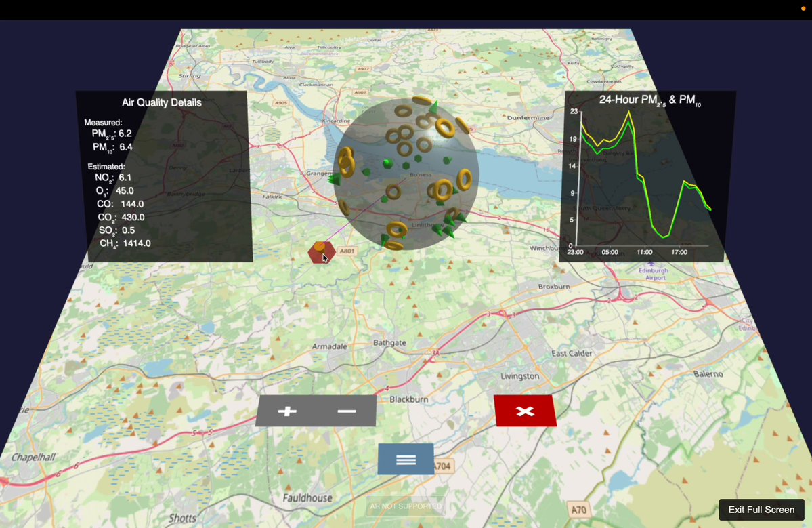Viewport: 812px width, 528px height.
Task: Click the Falkirk map label
Action: pyautogui.click(x=272, y=197)
